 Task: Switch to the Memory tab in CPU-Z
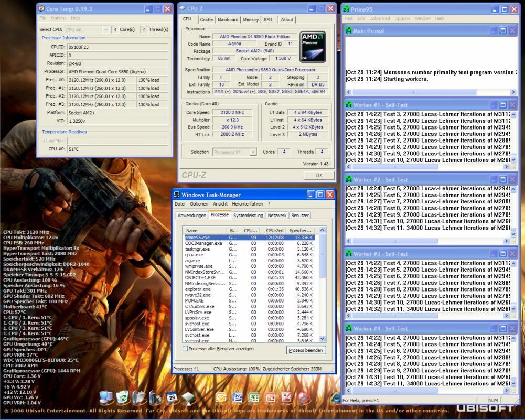(x=251, y=20)
